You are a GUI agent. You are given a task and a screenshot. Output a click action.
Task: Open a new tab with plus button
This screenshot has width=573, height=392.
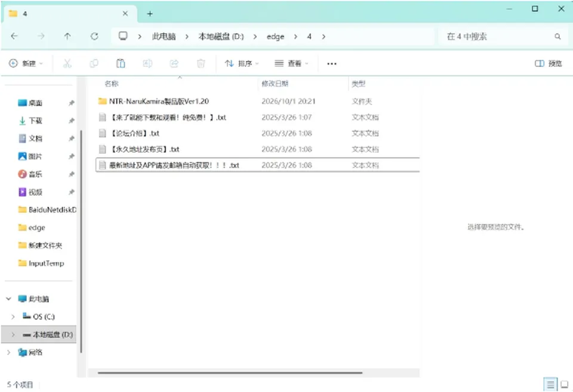tap(150, 14)
